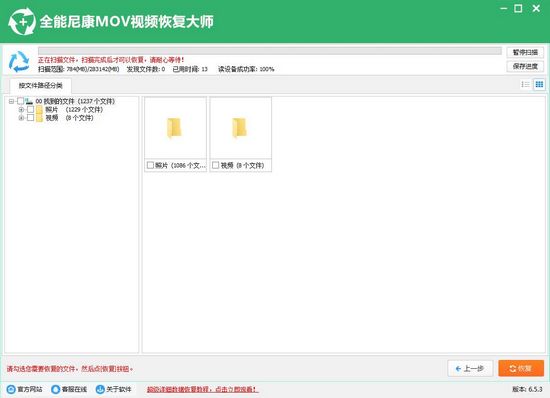
Task: Collapse the root tree node
Action: 11,101
